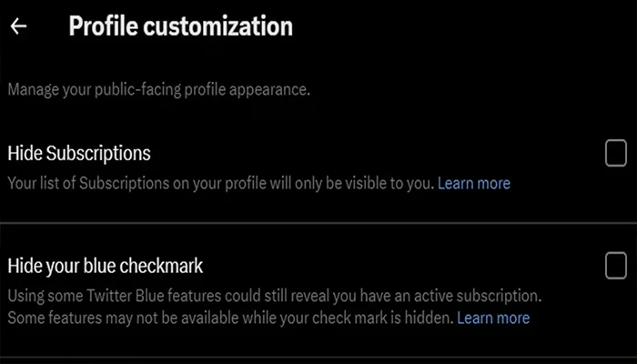Click the word 'Profile' in the page title
The height and width of the screenshot is (364, 637).
click(x=101, y=26)
